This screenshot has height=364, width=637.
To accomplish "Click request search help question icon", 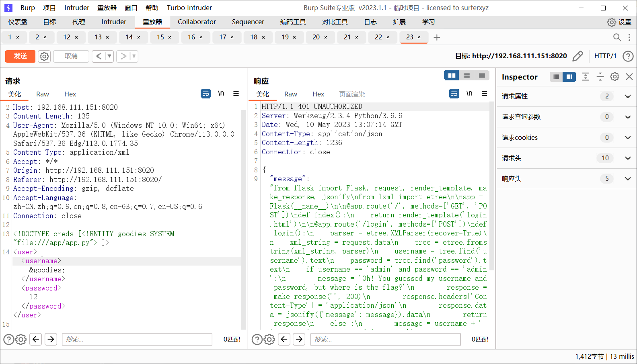I will (9, 339).
